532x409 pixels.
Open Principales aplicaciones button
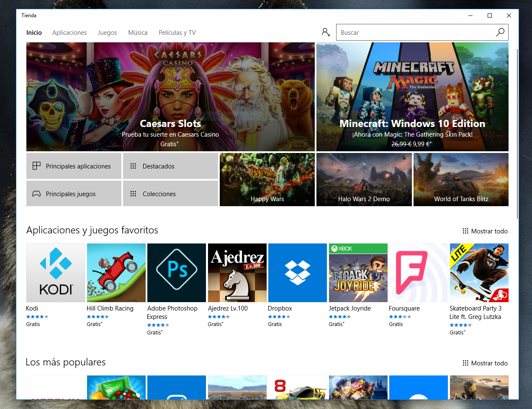point(74,166)
